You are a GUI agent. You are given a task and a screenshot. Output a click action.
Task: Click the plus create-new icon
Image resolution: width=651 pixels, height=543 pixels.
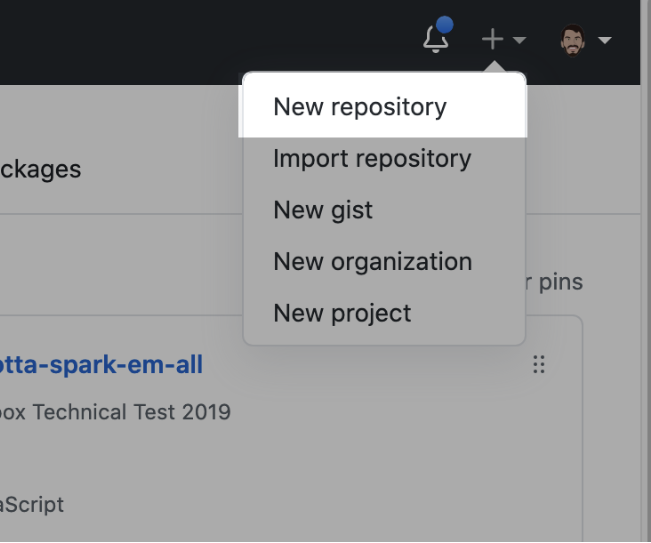[492, 40]
